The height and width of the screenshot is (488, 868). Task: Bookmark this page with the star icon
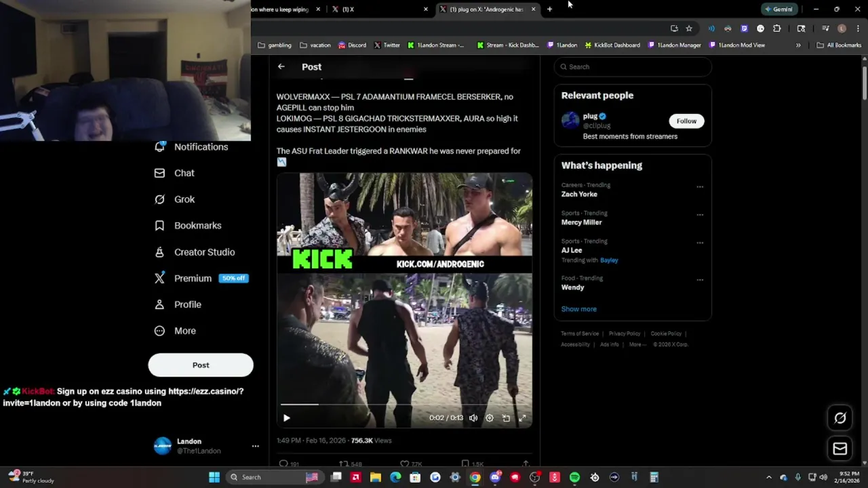pyautogui.click(x=689, y=28)
